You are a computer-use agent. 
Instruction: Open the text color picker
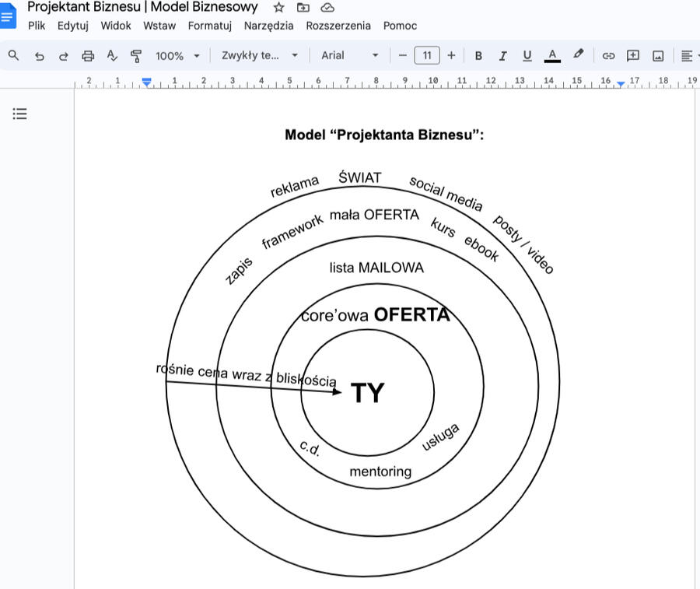pyautogui.click(x=552, y=56)
